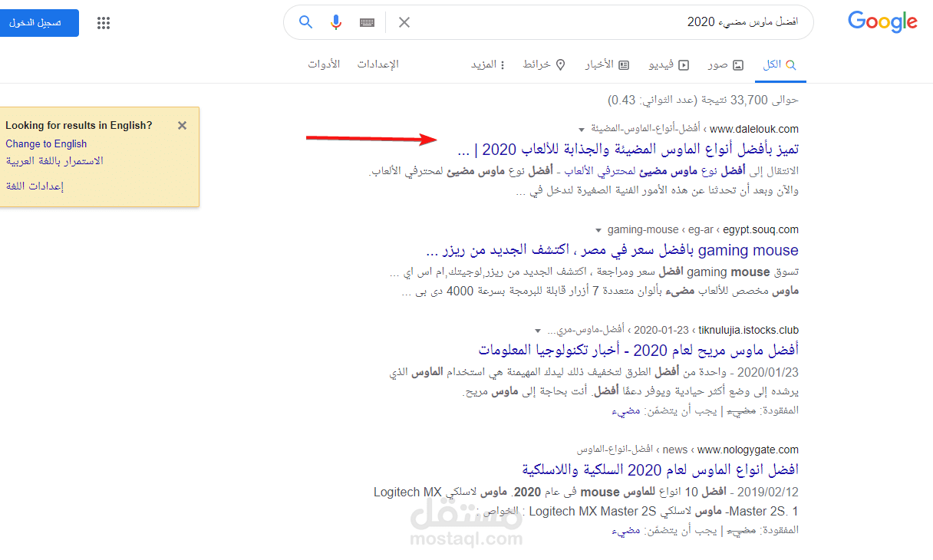The image size is (933, 560).
Task: Open الإعدادات settings
Action: (377, 64)
